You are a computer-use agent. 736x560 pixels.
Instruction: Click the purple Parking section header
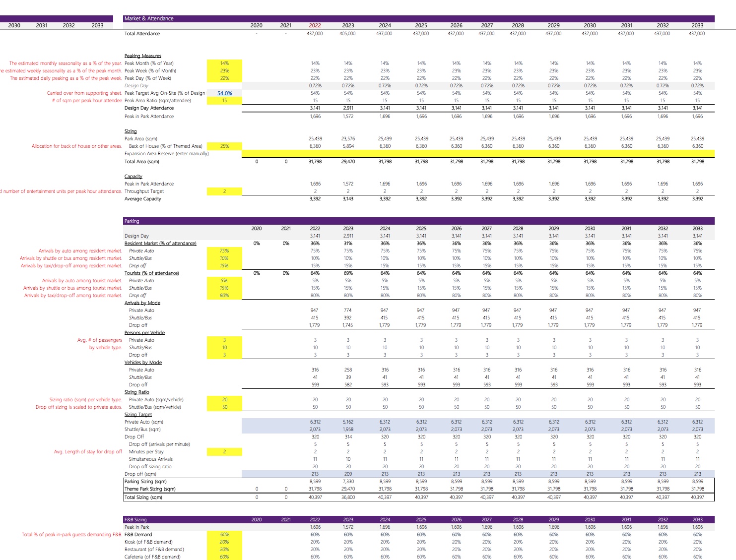point(419,221)
